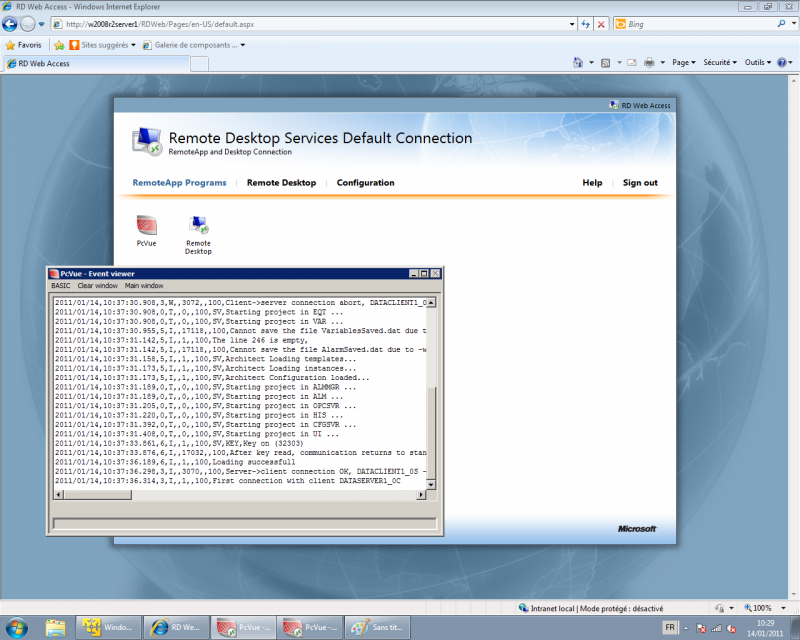Click Clear window in Event viewer
Viewport: 800px width, 640px height.
pyautogui.click(x=97, y=286)
